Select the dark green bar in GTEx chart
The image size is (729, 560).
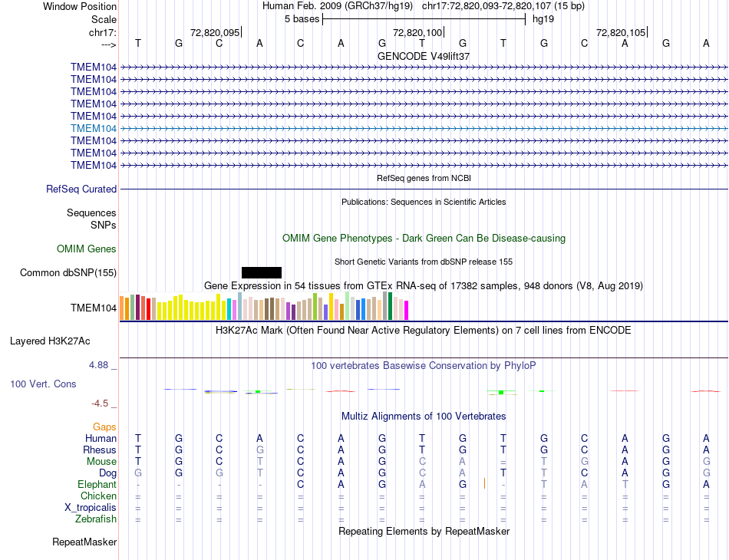tap(390, 306)
